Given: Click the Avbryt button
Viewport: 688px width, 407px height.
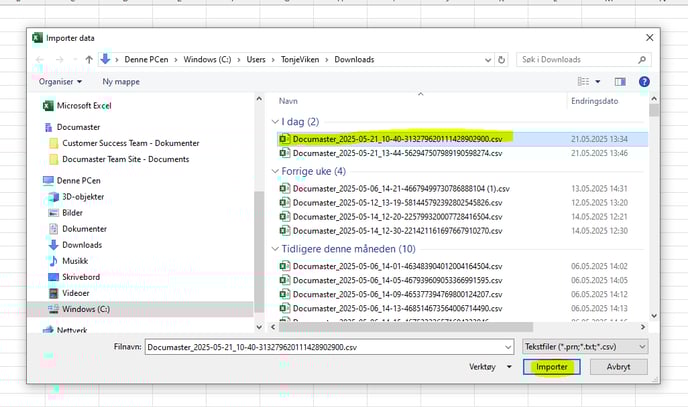Looking at the screenshot, I should click(x=618, y=367).
